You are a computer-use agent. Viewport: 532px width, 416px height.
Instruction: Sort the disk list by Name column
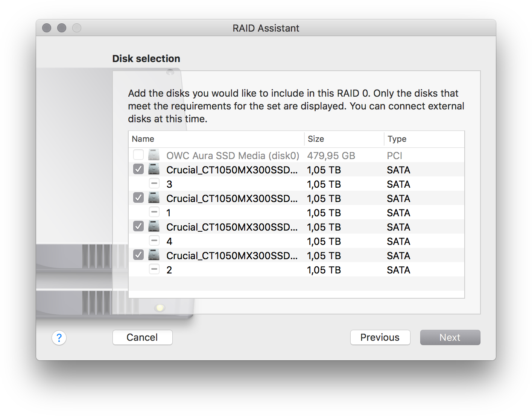[x=216, y=139]
